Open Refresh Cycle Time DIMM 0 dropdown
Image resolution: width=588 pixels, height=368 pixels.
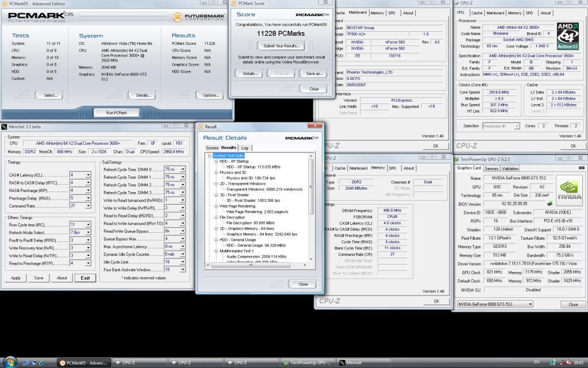[x=183, y=170]
